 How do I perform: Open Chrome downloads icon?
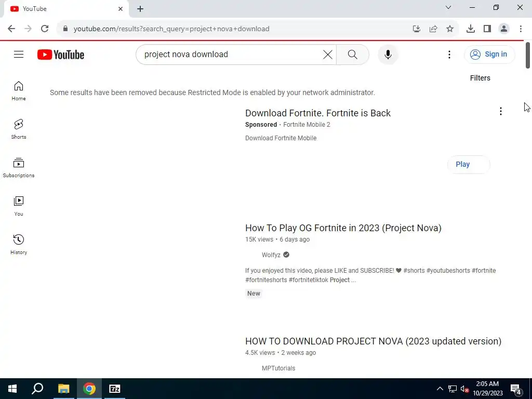pyautogui.click(x=471, y=29)
